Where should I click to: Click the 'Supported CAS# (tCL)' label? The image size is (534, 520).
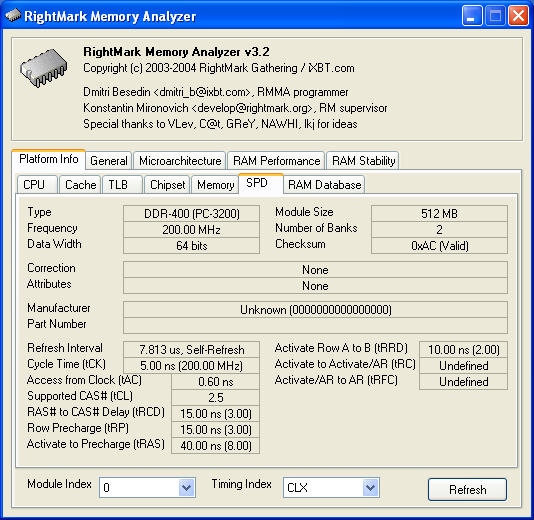80,396
